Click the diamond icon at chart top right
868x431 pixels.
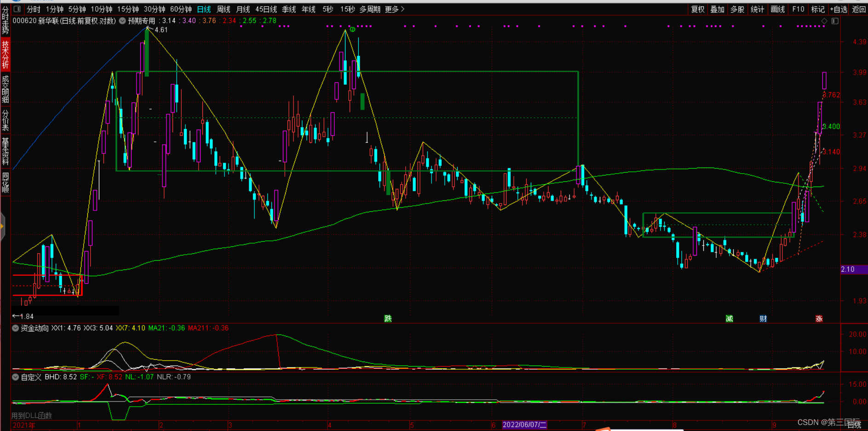[x=824, y=21]
